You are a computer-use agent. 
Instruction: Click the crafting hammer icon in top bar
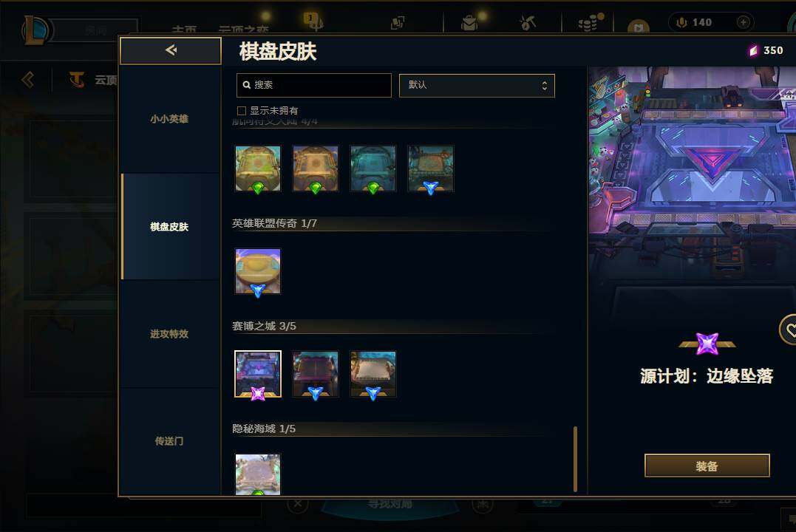click(x=528, y=23)
